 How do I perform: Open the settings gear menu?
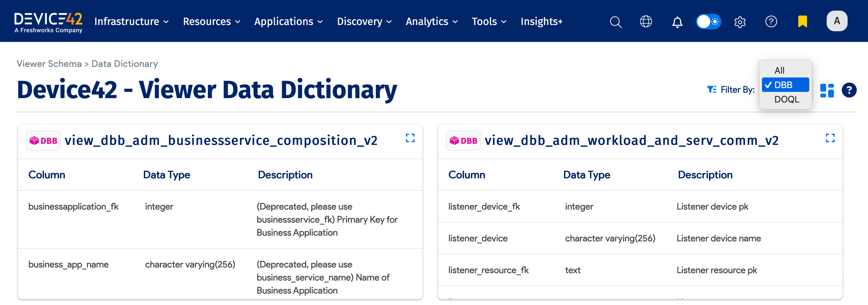point(740,21)
